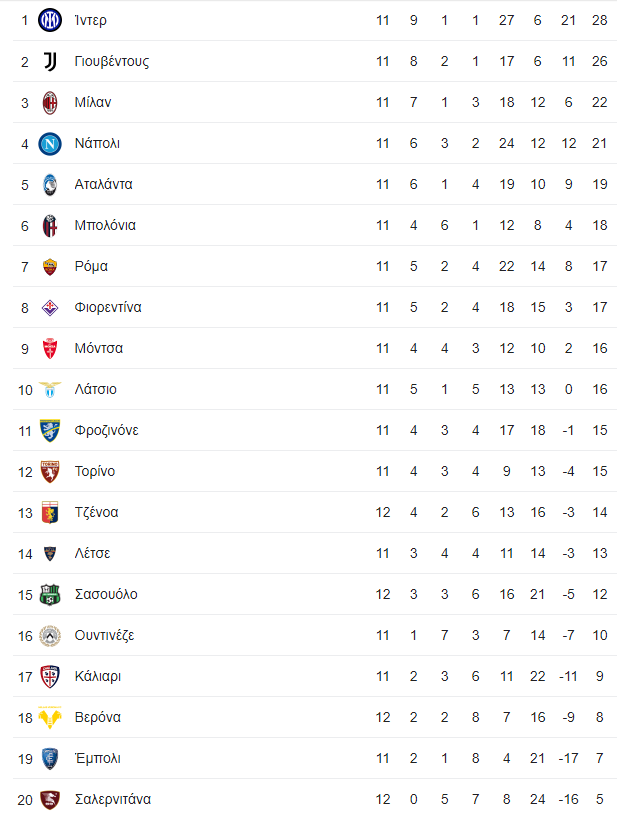The height and width of the screenshot is (818, 617).
Task: Select the Τζένοα team name
Action: (96, 512)
